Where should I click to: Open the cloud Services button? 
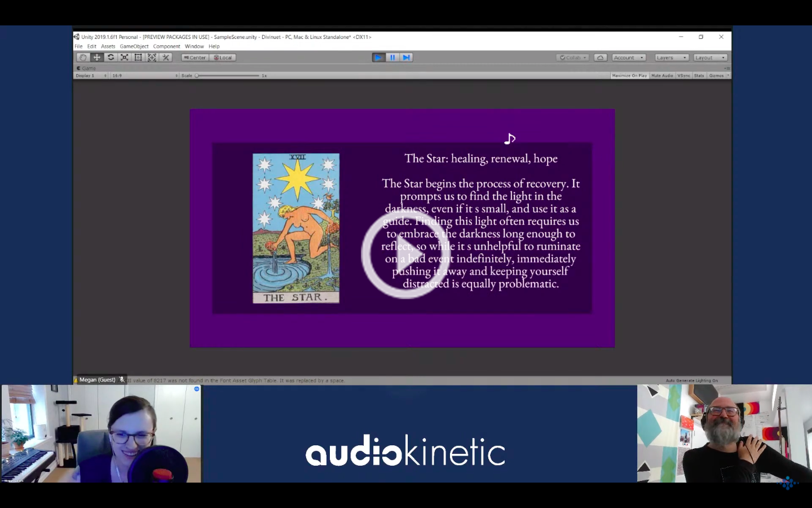601,58
